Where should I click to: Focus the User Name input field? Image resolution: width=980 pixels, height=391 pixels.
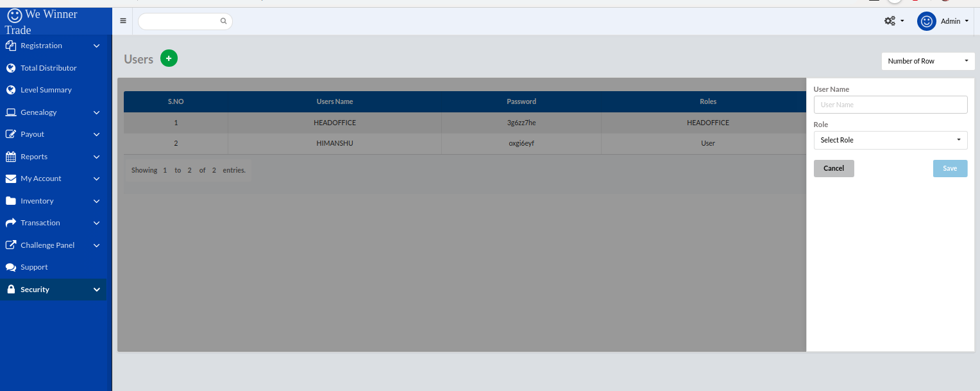pyautogui.click(x=890, y=105)
